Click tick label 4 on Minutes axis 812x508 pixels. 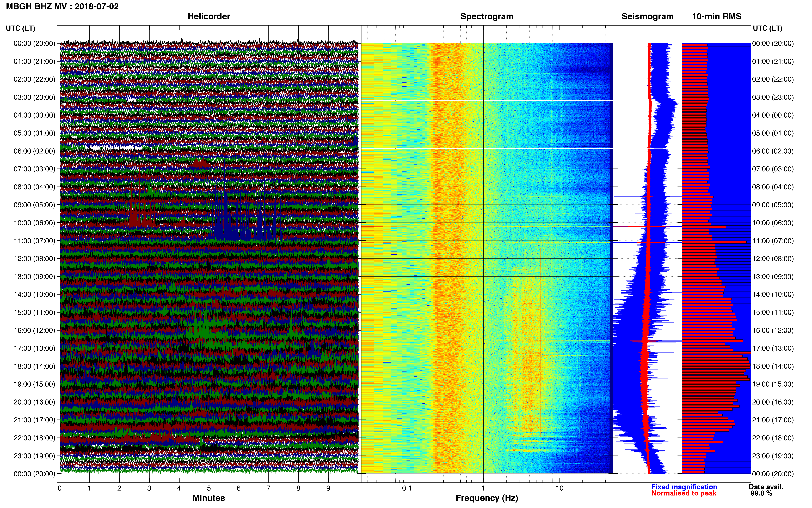click(x=179, y=488)
